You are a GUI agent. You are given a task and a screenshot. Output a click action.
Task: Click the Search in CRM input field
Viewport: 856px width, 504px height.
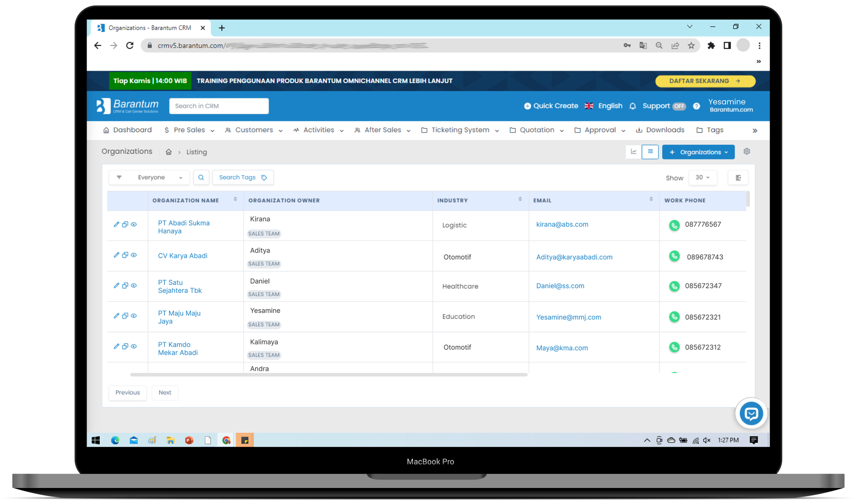pos(219,106)
